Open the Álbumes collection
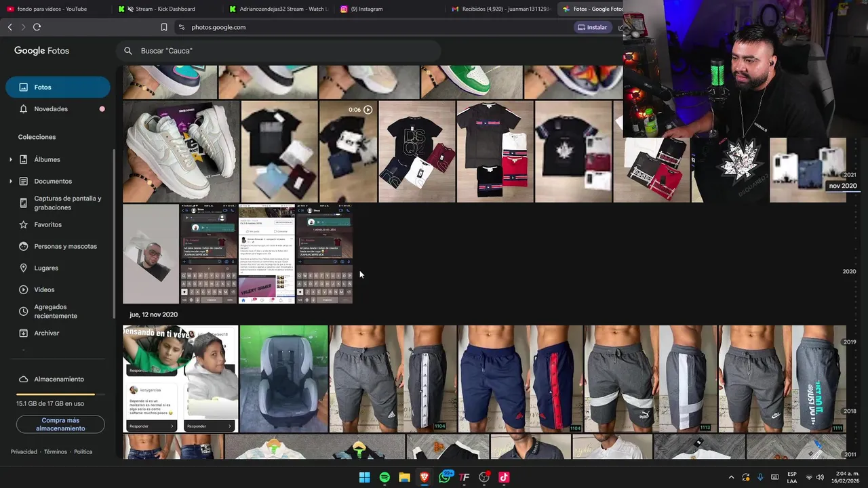This screenshot has width=868, height=488. (47, 160)
